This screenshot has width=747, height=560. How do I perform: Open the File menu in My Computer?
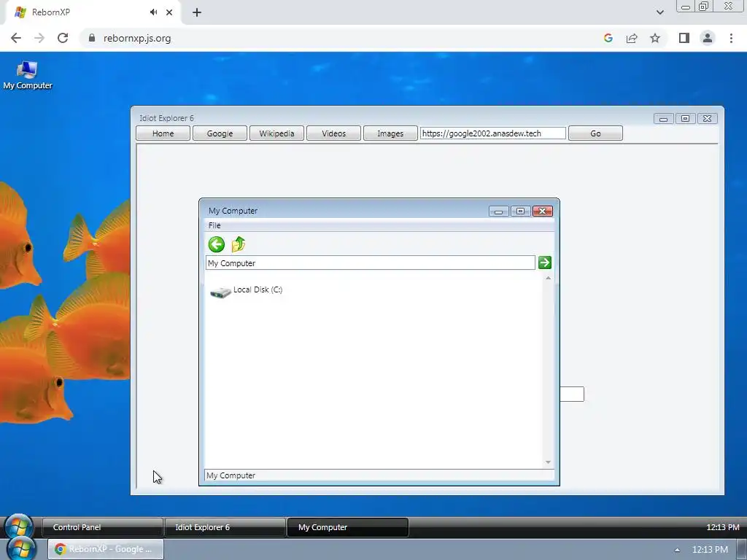[x=214, y=225]
